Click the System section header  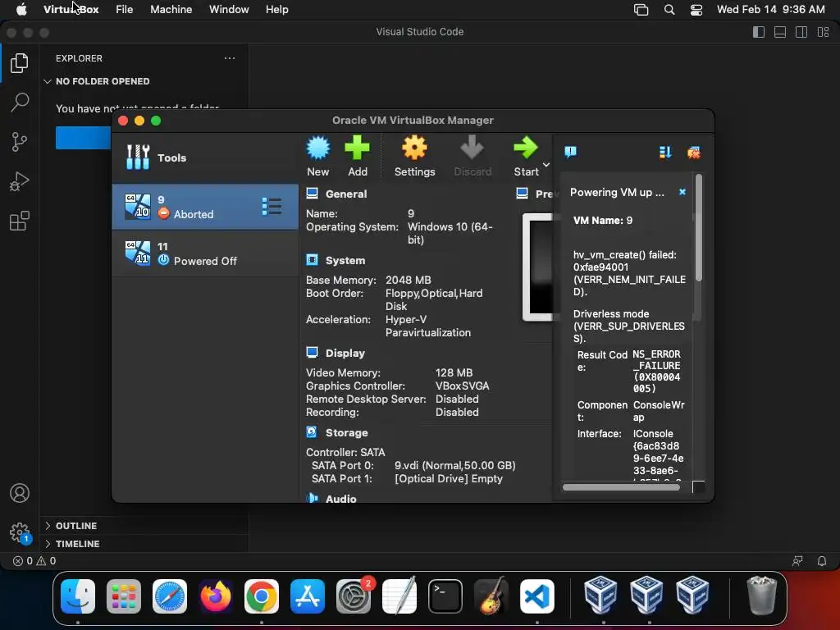345,260
